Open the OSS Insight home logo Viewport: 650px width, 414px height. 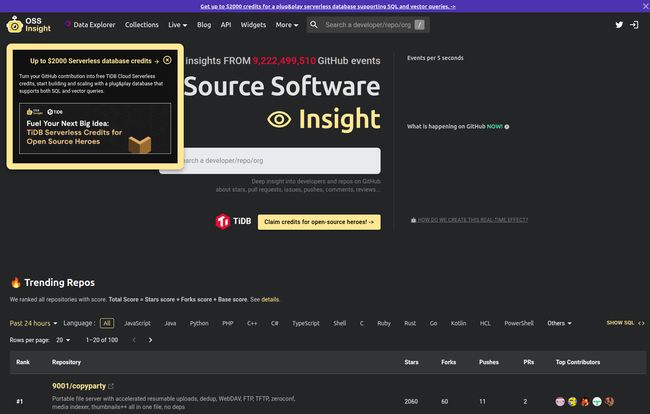(x=29, y=24)
